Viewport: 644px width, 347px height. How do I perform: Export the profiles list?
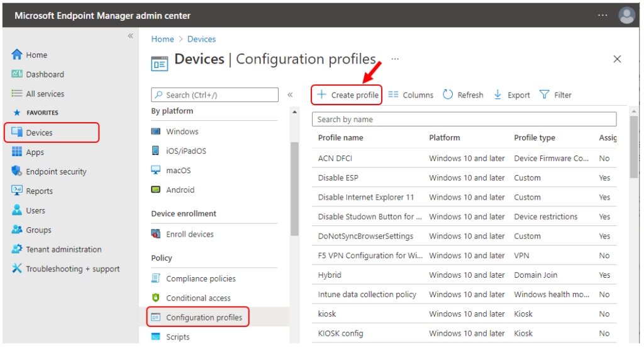[x=512, y=95]
